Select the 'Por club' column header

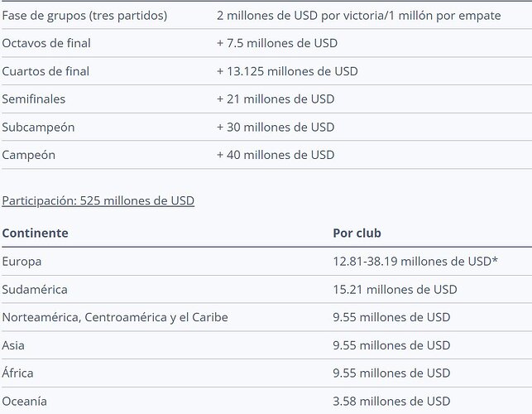[357, 233]
